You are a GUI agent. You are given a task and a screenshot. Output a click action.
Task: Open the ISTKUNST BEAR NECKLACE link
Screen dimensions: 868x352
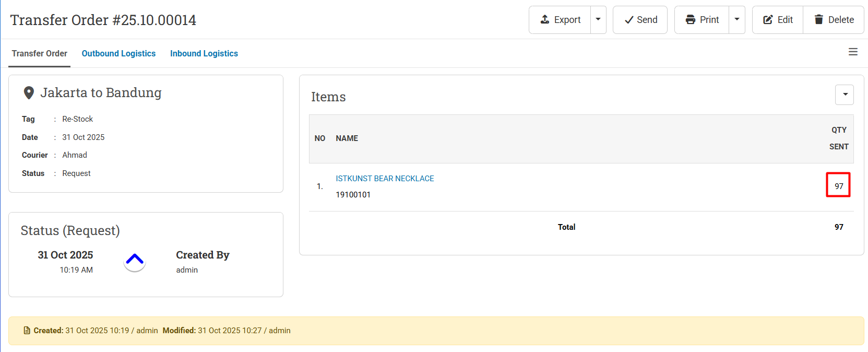click(385, 179)
